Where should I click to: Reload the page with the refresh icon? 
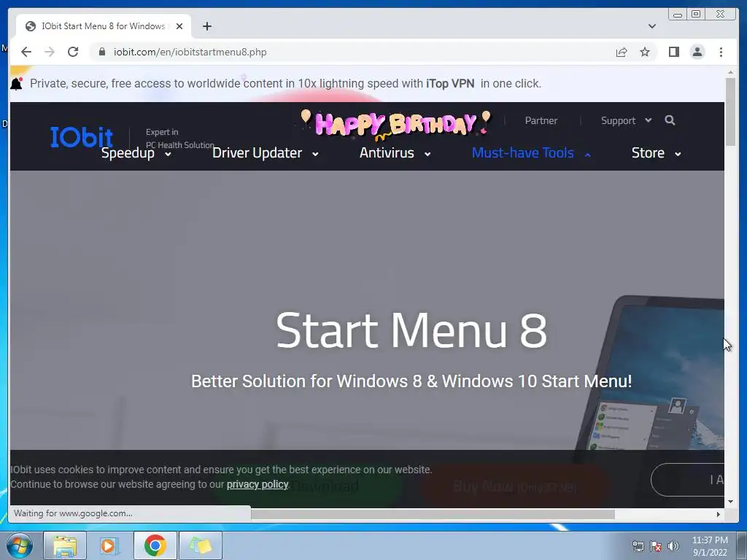(73, 52)
